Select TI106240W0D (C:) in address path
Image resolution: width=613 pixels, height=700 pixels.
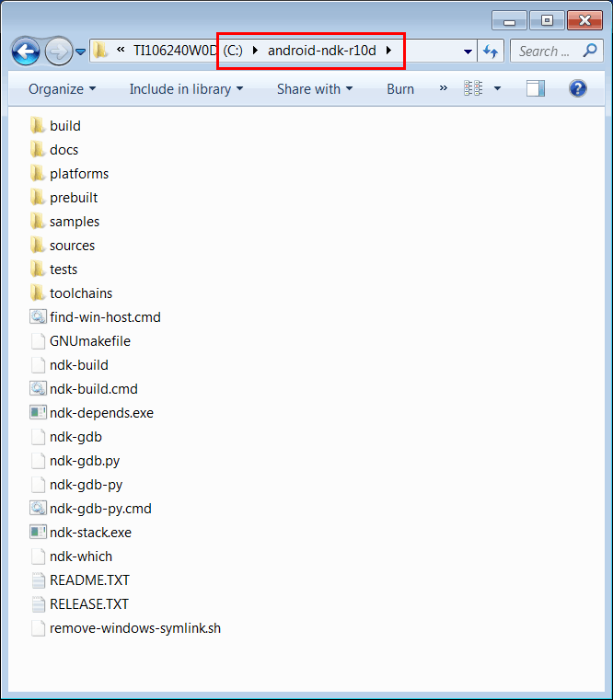coord(188,51)
